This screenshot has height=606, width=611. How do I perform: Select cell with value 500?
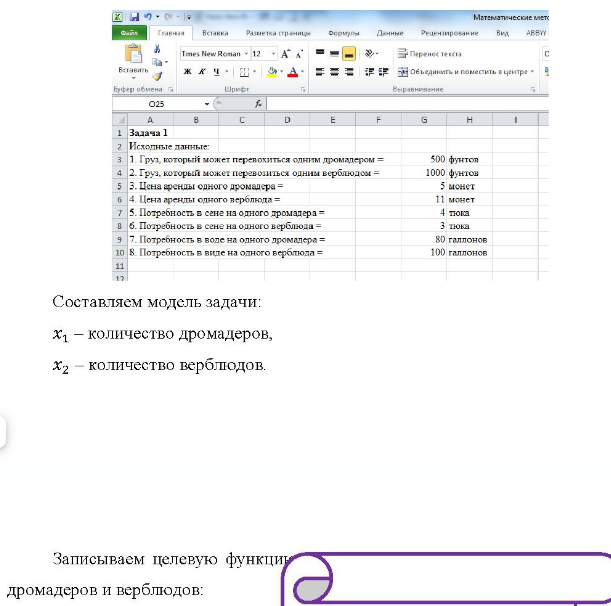point(424,159)
